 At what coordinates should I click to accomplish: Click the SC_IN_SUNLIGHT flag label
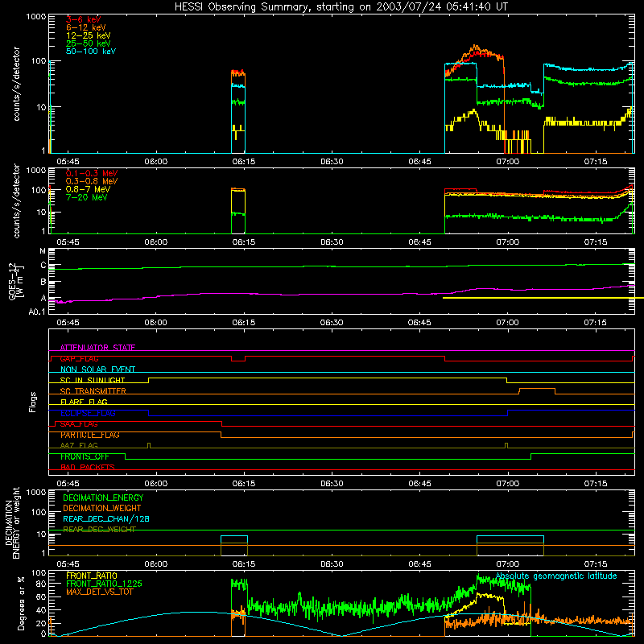(93, 380)
